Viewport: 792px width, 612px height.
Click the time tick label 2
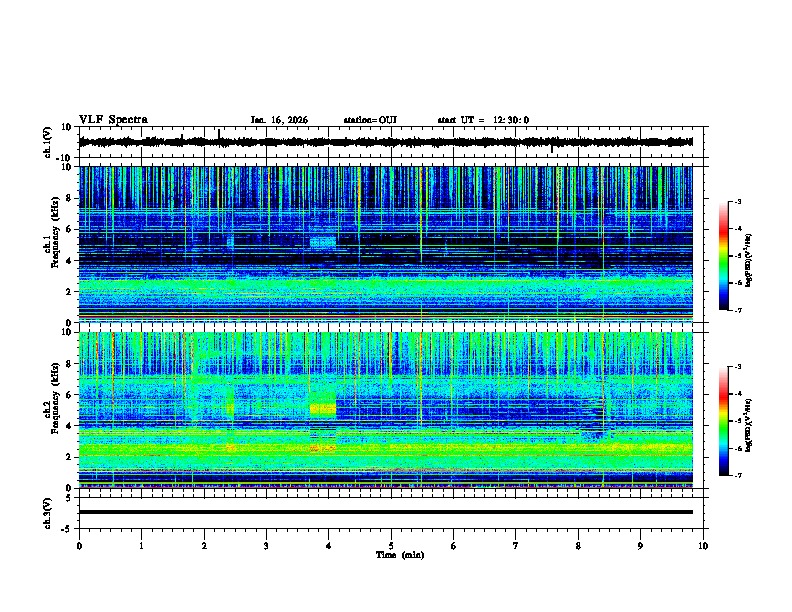204,546
